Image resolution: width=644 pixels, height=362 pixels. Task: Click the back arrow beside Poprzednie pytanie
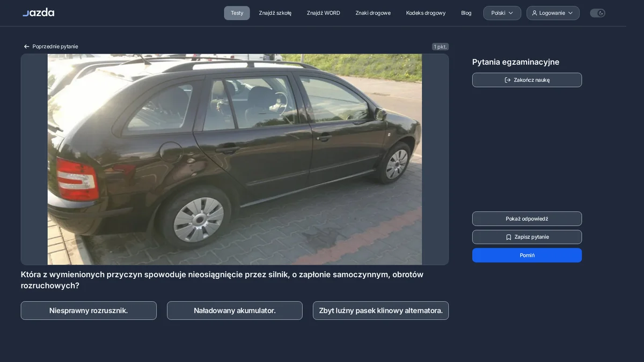pyautogui.click(x=26, y=47)
